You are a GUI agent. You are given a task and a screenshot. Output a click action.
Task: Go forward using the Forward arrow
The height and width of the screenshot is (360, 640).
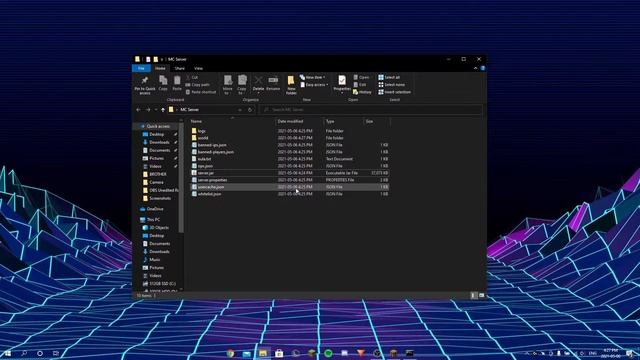click(x=148, y=110)
